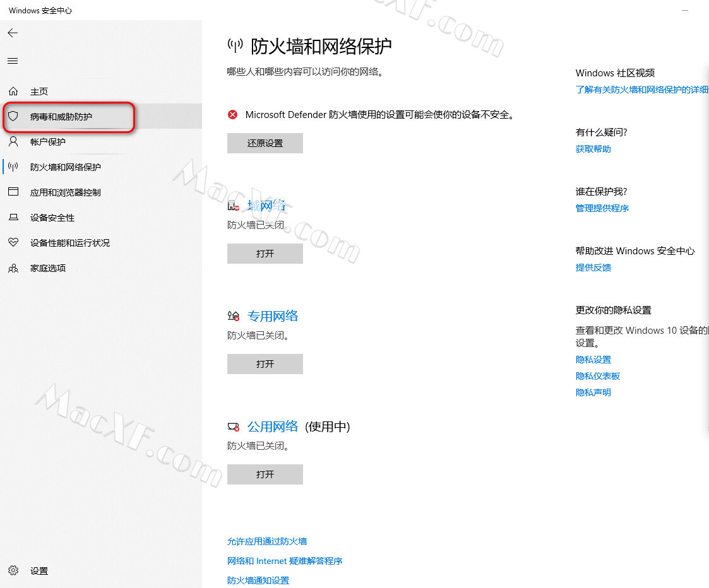
Task: Click 帮助改进 Windows 安全中心 heading
Action: [x=635, y=250]
